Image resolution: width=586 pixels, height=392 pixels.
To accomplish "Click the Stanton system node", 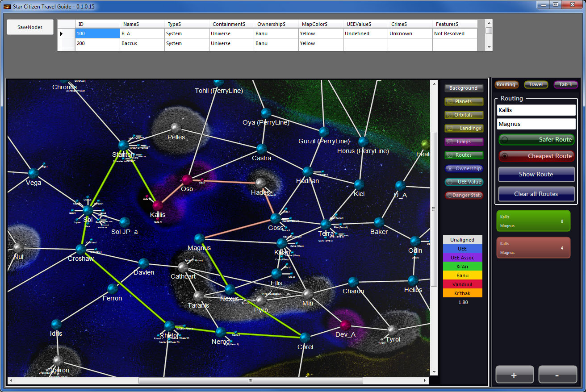I will (123, 145).
